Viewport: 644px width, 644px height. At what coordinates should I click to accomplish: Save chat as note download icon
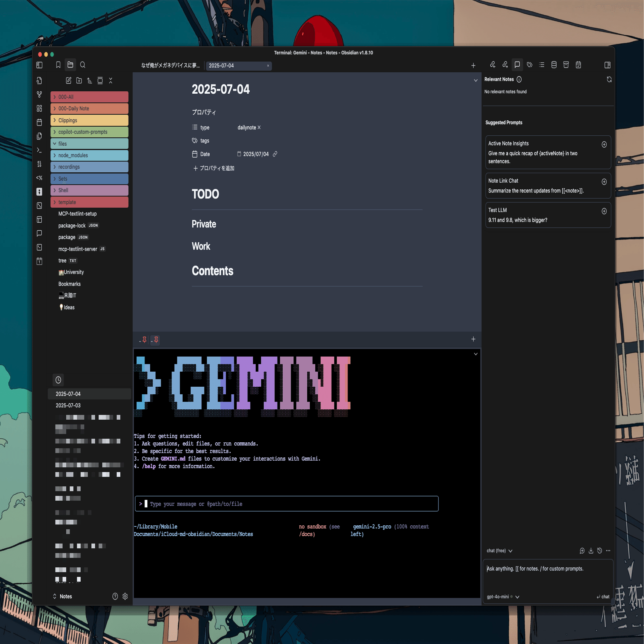point(591,551)
